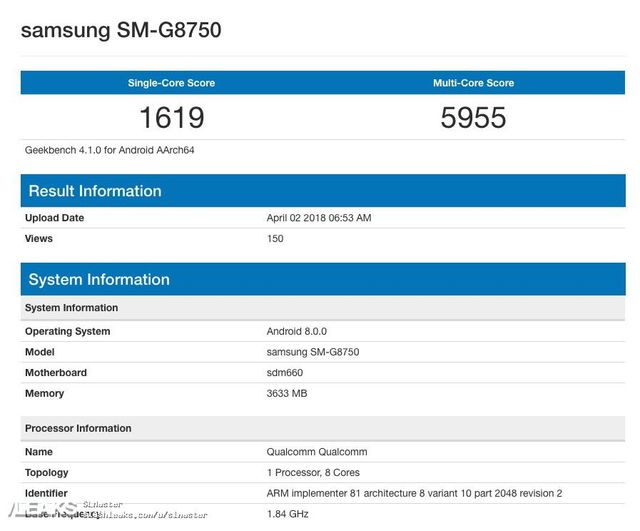Viewport: 640px width, 531px height.
Task: Select the Operating System row label
Action: coord(67,331)
